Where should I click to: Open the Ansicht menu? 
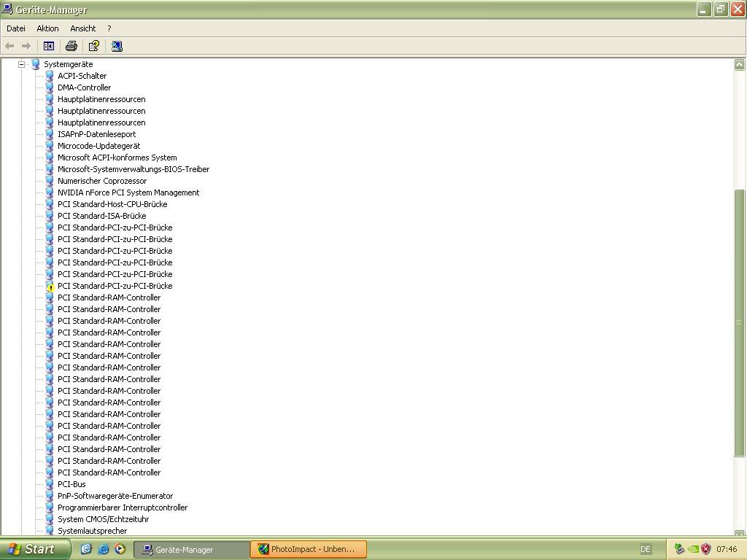(x=83, y=28)
